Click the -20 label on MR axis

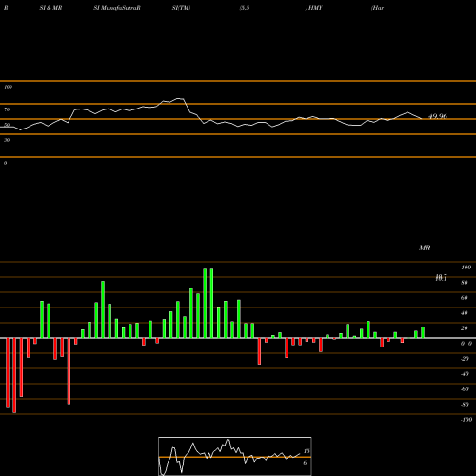click(465, 359)
